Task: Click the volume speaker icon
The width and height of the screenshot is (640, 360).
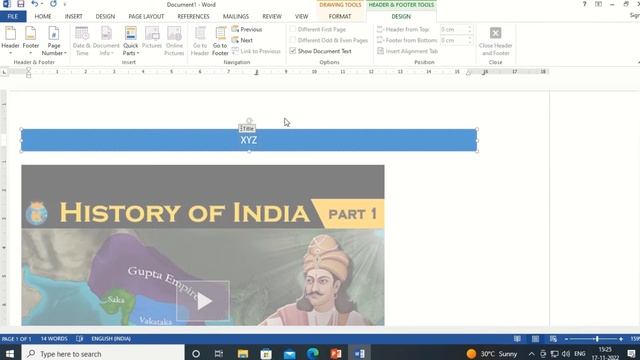Action: (566, 353)
